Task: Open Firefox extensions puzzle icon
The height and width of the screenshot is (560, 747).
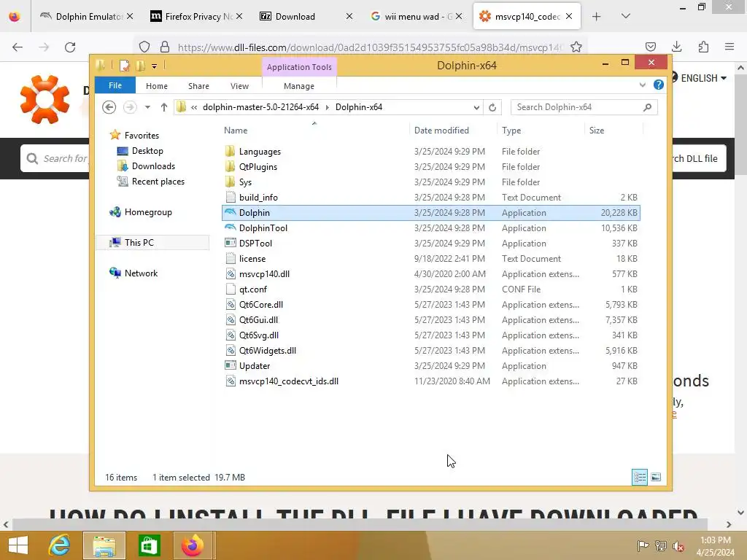Action: point(703,47)
